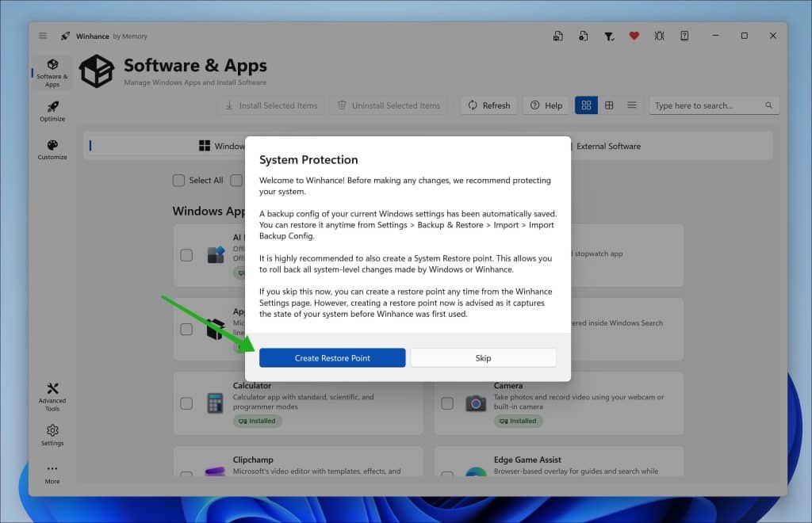Click the Edge Game Assist title

tap(527, 460)
